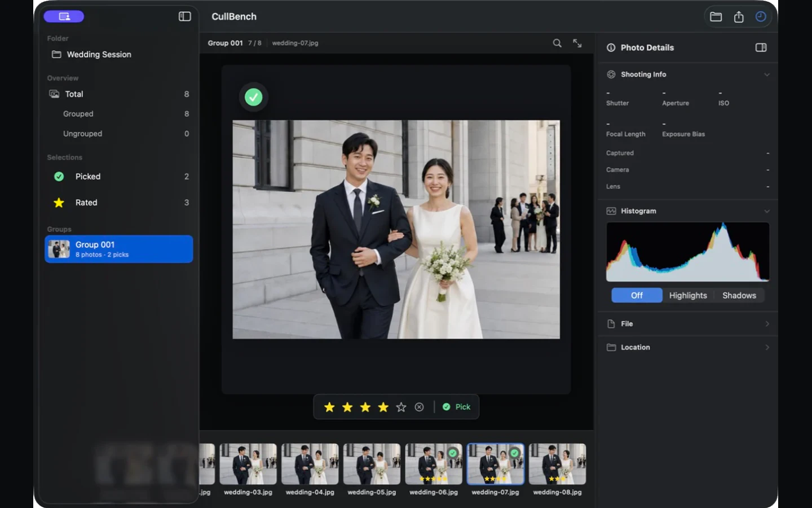This screenshot has width=812, height=508.
Task: Set rating to five stars
Action: [x=401, y=407]
